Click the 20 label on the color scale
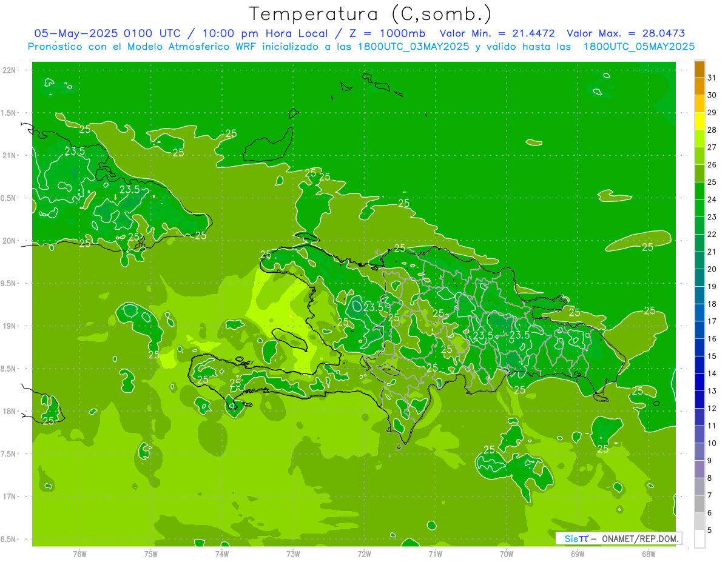The height and width of the screenshot is (562, 728). coord(712,269)
